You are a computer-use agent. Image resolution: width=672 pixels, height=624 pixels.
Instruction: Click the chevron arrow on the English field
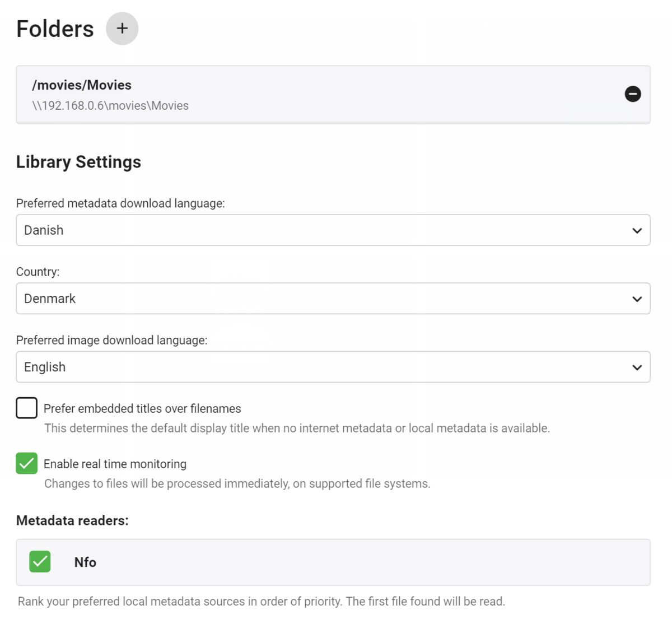coord(637,367)
